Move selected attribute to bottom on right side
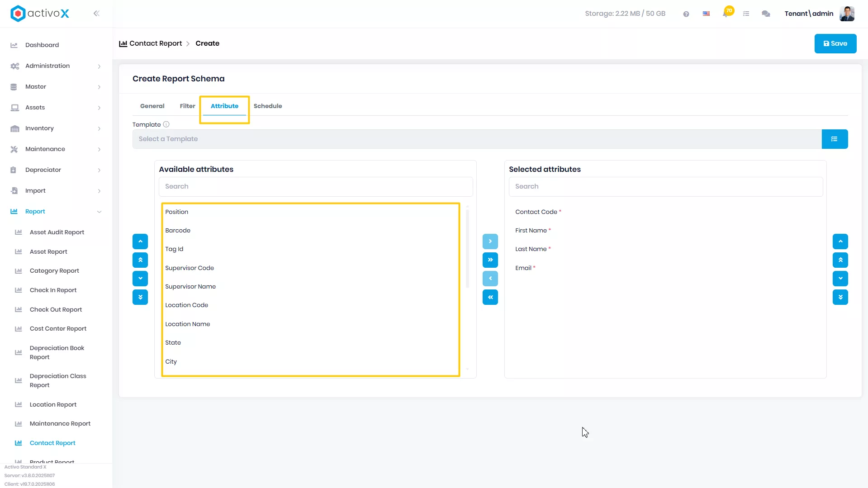Viewport: 868px width, 488px height. tap(840, 297)
